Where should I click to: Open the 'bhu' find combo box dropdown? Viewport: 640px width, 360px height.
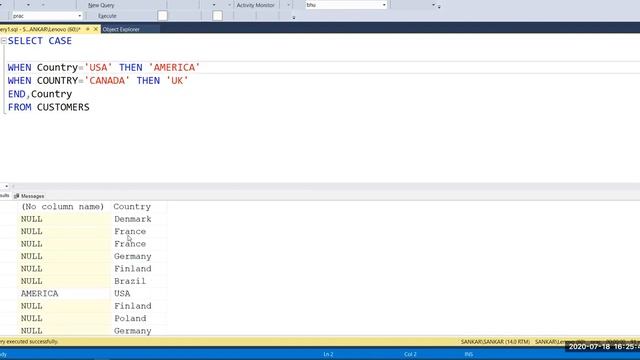(384, 5)
